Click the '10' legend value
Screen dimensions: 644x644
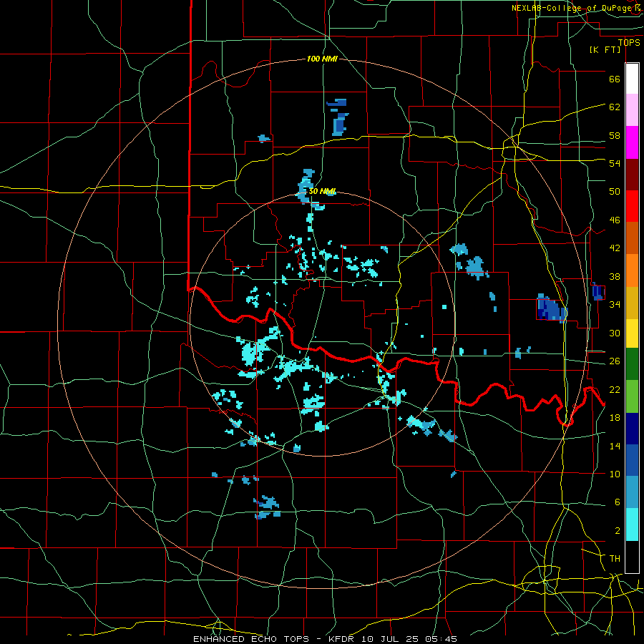(615, 474)
